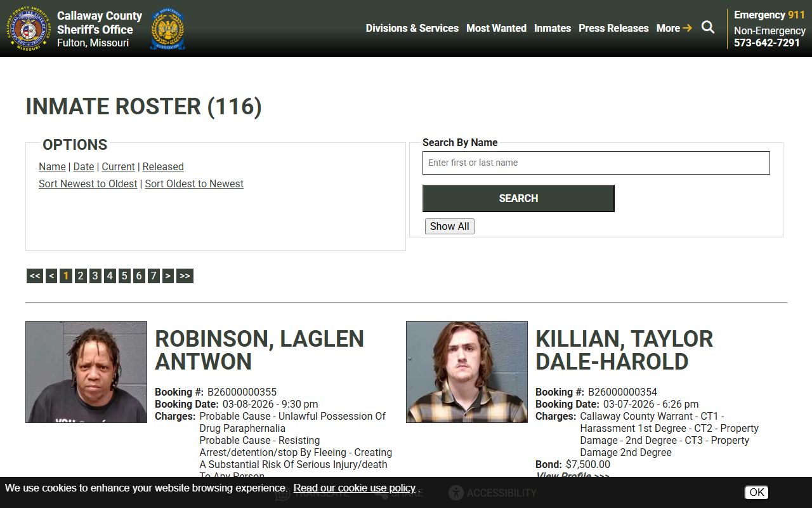Click booking date 03-08-2026 - 9:30 pm
This screenshot has width=812, height=508.
pyautogui.click(x=270, y=404)
